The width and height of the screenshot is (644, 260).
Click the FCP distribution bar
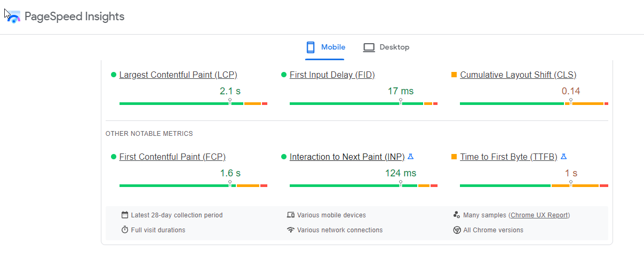[x=193, y=185]
